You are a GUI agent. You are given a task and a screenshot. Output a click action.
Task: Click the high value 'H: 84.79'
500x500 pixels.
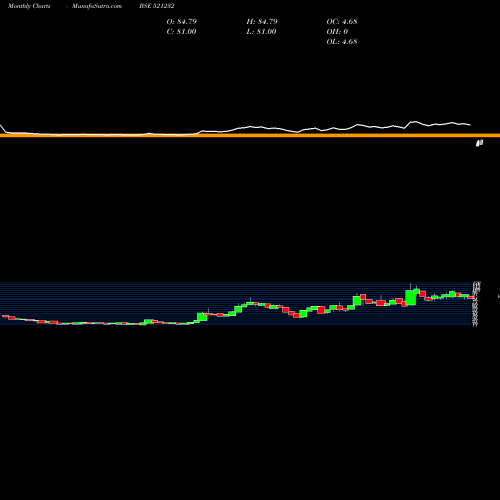click(262, 22)
